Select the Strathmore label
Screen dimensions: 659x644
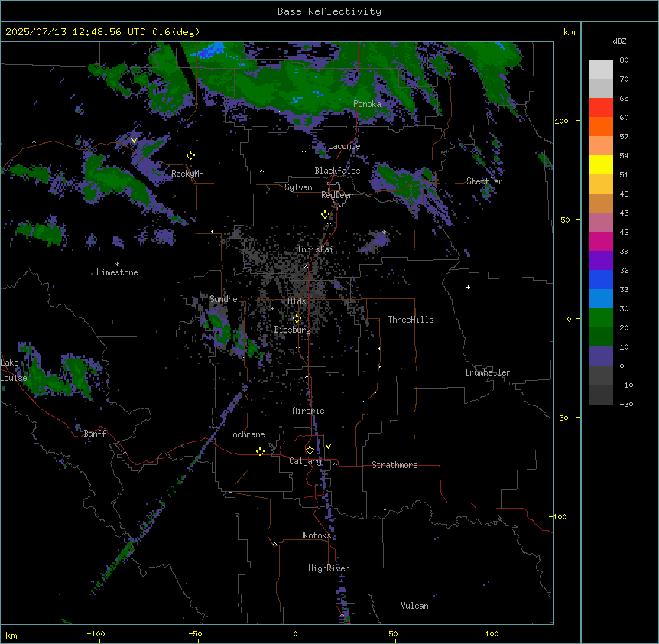pos(394,465)
